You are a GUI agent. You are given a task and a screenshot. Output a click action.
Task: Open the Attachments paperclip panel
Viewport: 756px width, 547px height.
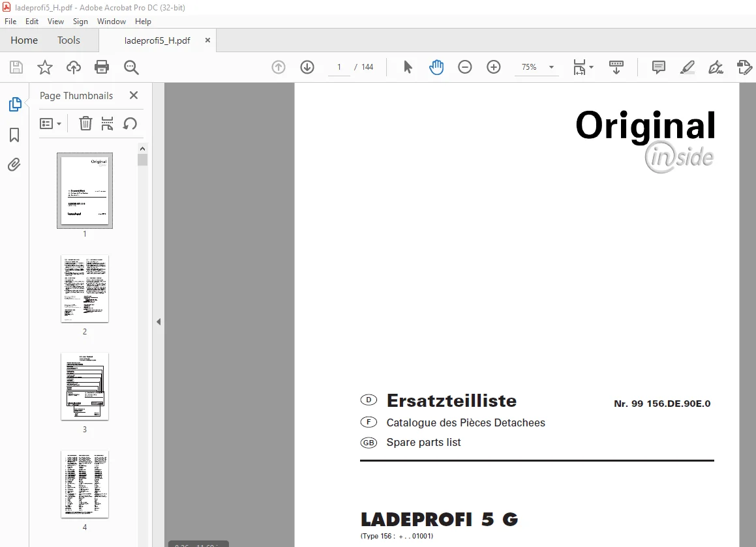point(14,165)
